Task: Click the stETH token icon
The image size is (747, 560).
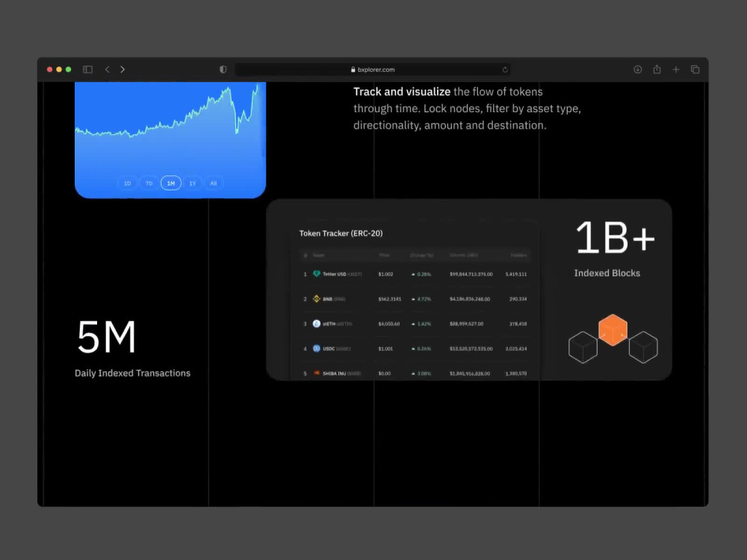Action: pos(316,323)
